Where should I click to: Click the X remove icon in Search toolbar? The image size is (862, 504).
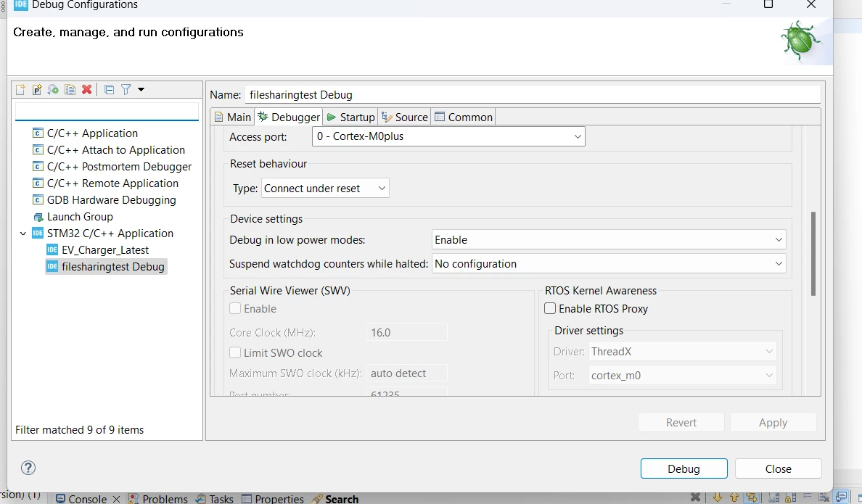(x=695, y=497)
